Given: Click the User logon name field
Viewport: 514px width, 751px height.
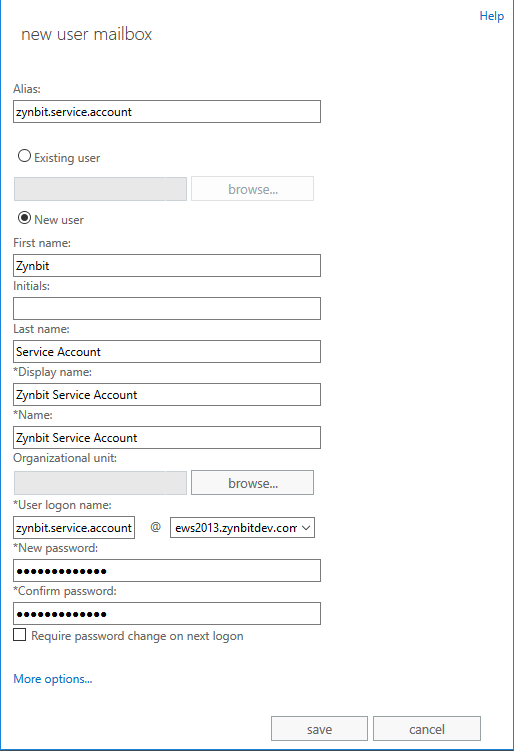Looking at the screenshot, I should pyautogui.click(x=74, y=527).
